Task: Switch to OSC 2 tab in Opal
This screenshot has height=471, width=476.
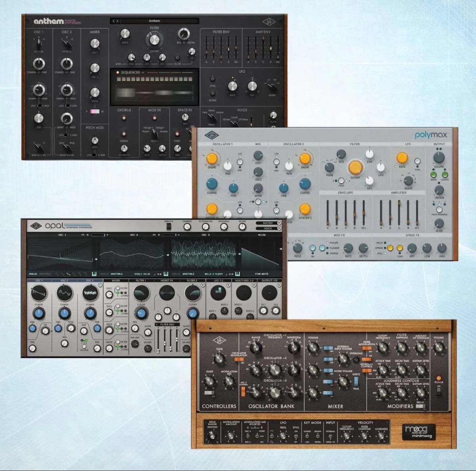Action: pyautogui.click(x=64, y=281)
